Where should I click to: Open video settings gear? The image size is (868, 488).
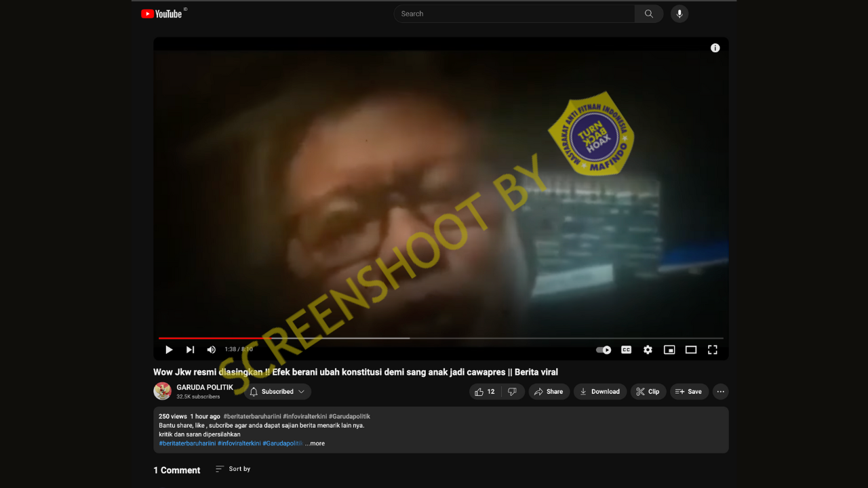coord(648,350)
